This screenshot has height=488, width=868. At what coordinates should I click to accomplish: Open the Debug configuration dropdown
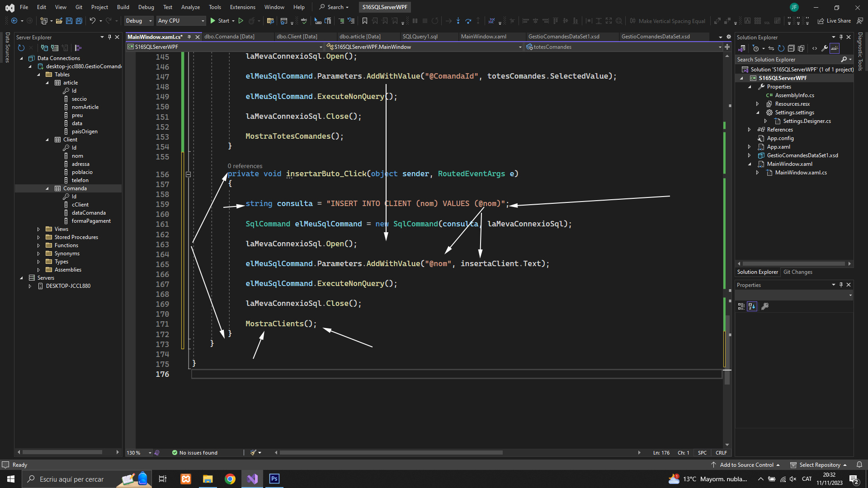click(138, 21)
